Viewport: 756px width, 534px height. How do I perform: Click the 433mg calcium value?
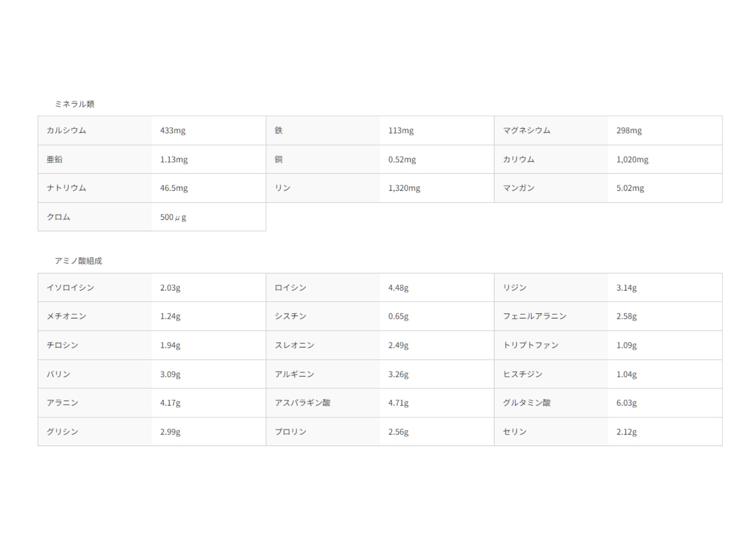click(x=173, y=130)
